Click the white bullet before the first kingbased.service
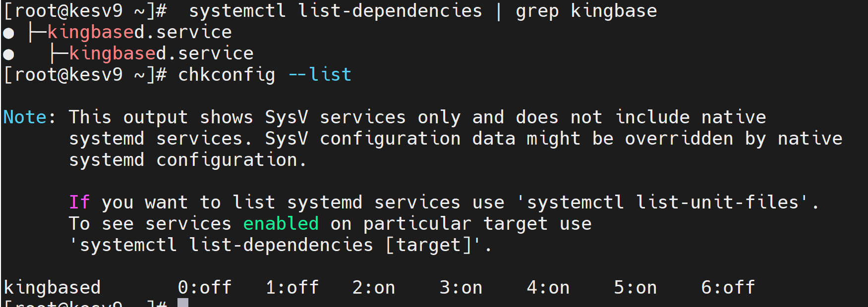 click(8, 33)
